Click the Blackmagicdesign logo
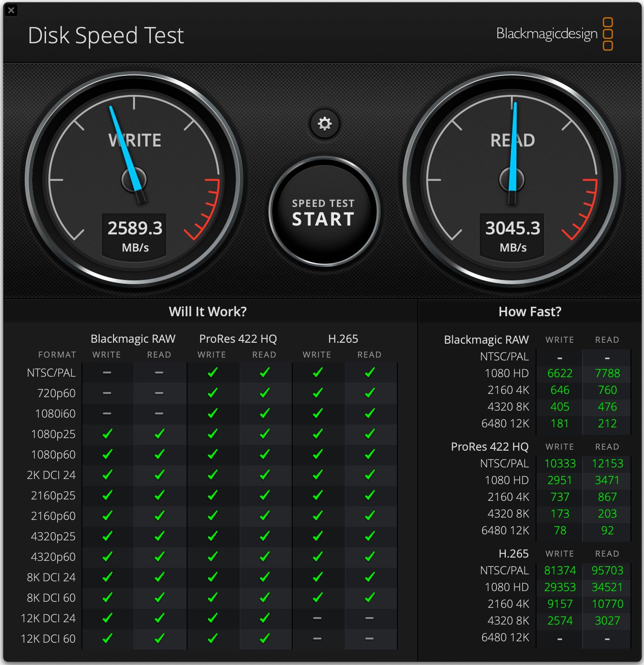 554,33
